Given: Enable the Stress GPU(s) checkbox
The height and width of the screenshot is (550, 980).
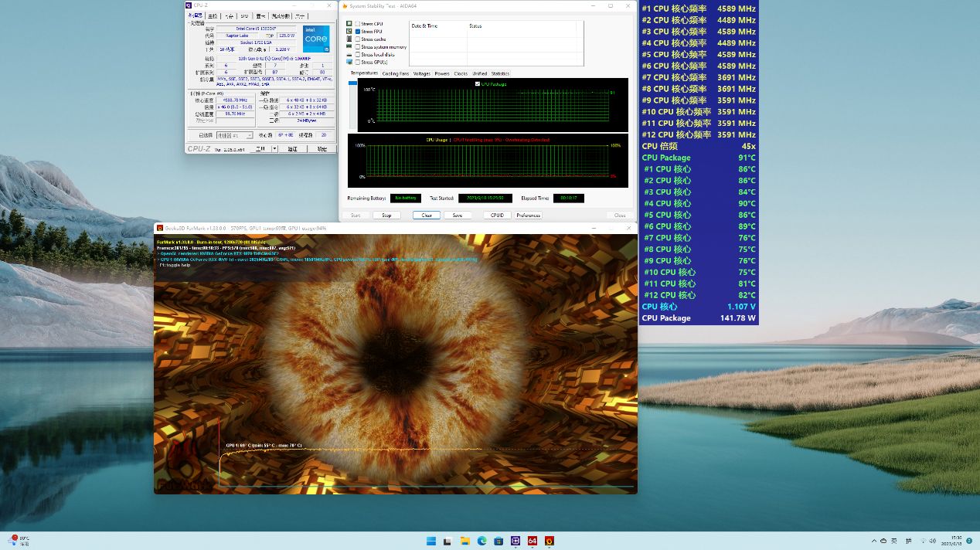Looking at the screenshot, I should pos(358,63).
